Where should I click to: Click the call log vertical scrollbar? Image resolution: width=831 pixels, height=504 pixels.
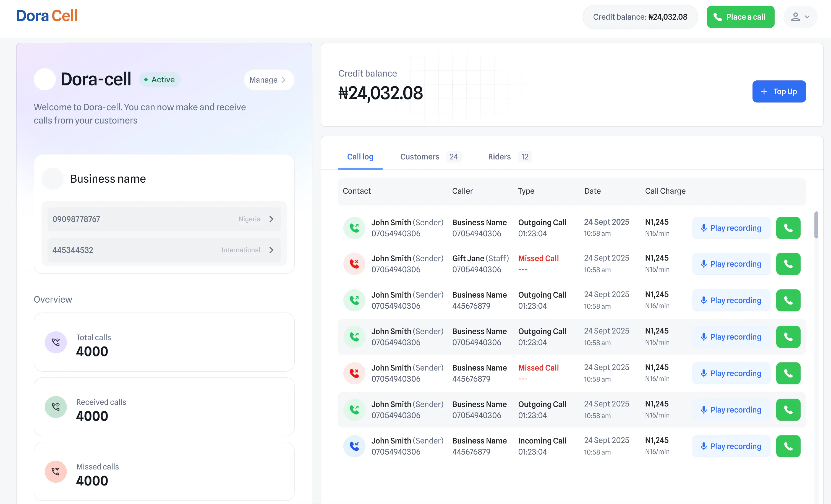[816, 225]
